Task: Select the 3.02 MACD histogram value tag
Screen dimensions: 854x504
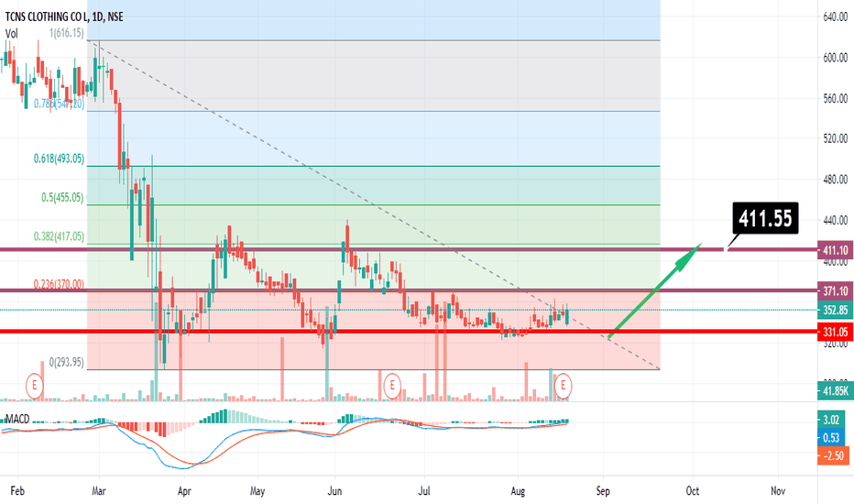Action: tap(831, 420)
